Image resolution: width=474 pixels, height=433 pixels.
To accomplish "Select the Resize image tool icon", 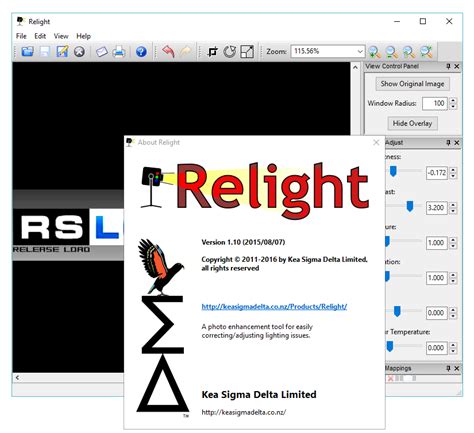I will pos(247,52).
